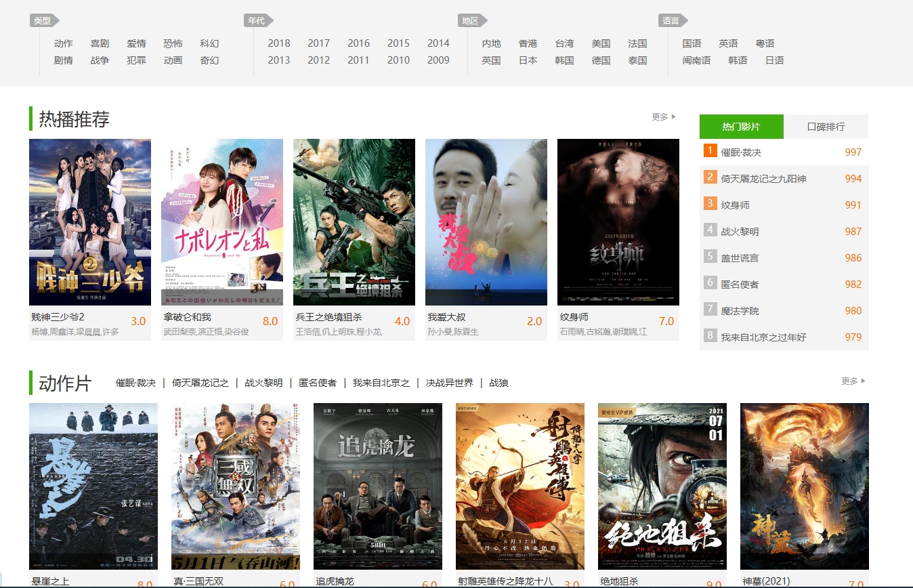Filter by language 韩语

coord(738,60)
